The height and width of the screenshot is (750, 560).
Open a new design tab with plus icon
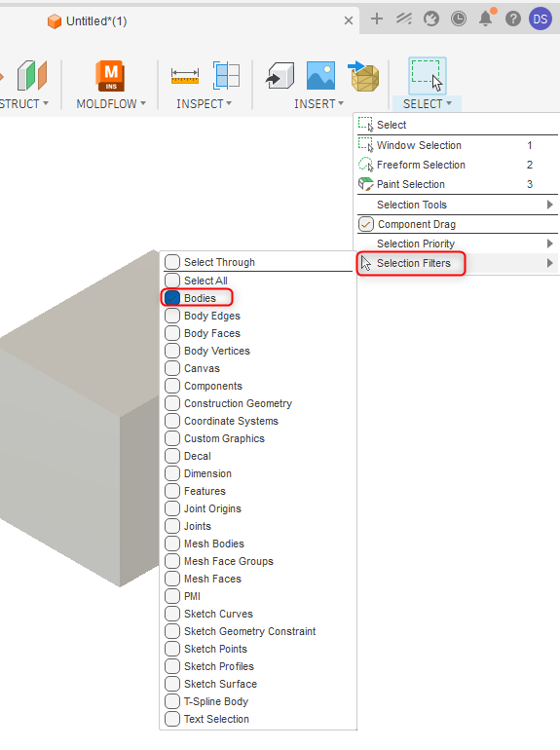(377, 19)
